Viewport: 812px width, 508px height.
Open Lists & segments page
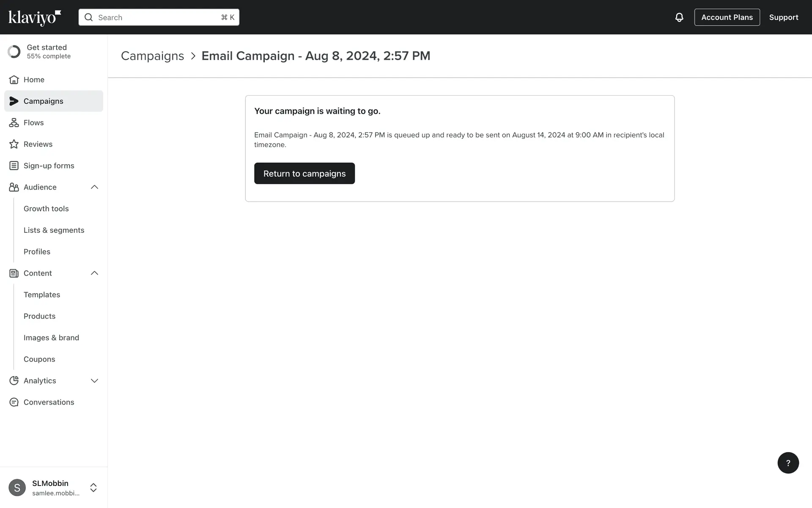point(54,230)
